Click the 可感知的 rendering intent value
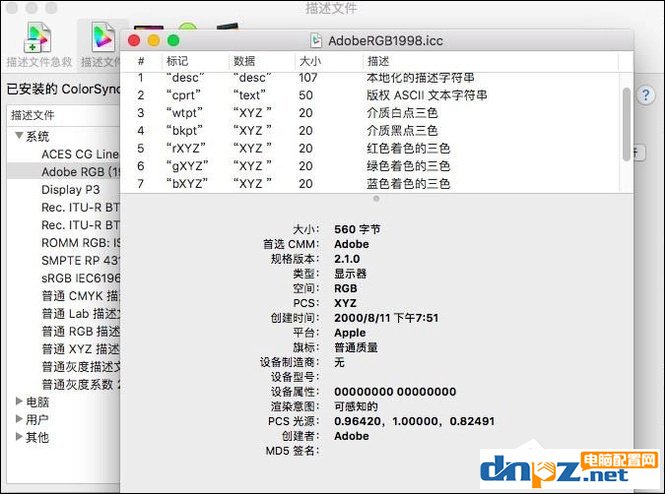The image size is (665, 494). pyautogui.click(x=356, y=406)
